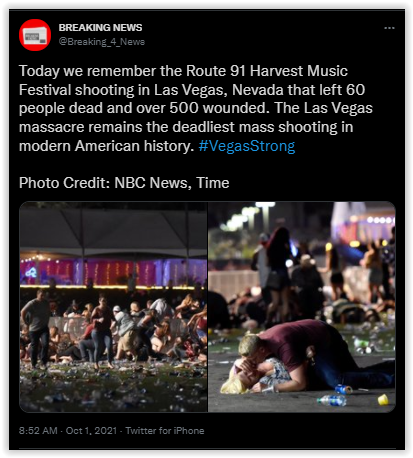Open the BREAKING NEWS profile avatar
Viewport: 413px width, 458px height.
35,35
